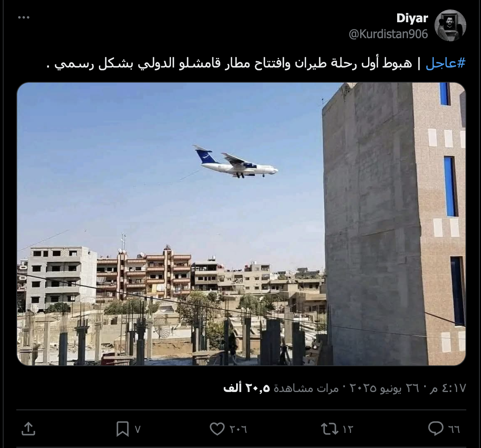Click the likes count ٢٠٦
Screen dimensions: 481x448
pos(238,429)
